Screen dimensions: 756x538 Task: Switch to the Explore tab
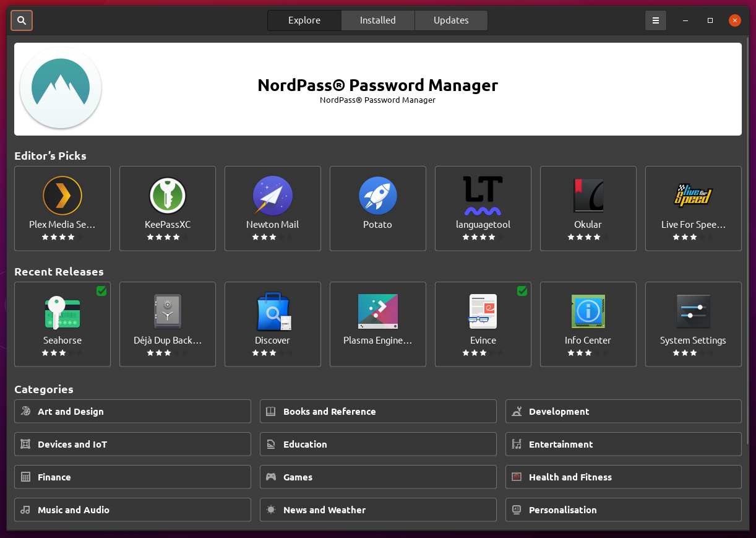click(x=304, y=20)
